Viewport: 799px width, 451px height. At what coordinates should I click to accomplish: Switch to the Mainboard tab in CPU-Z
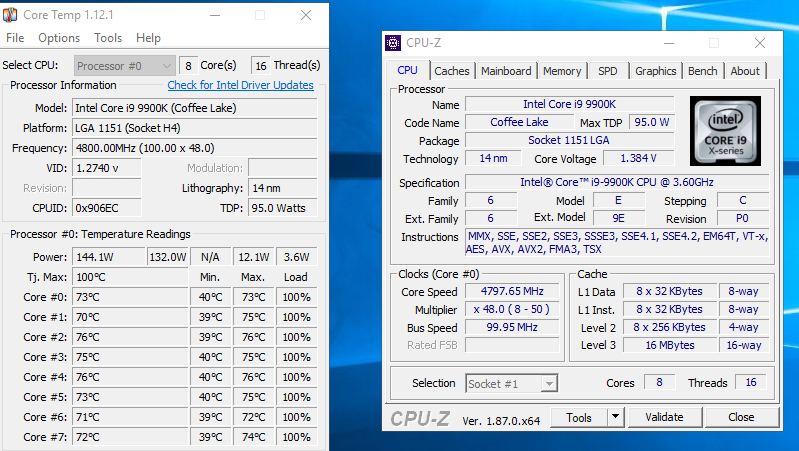point(506,71)
